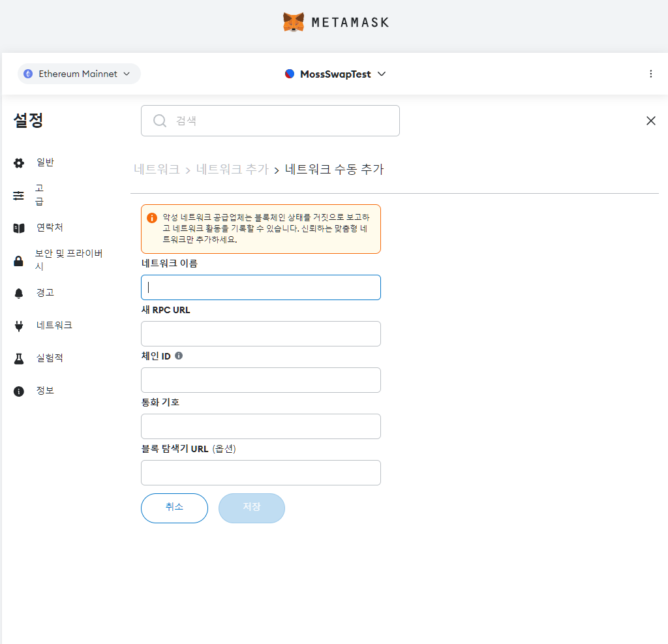Close the settings page with X

(650, 121)
